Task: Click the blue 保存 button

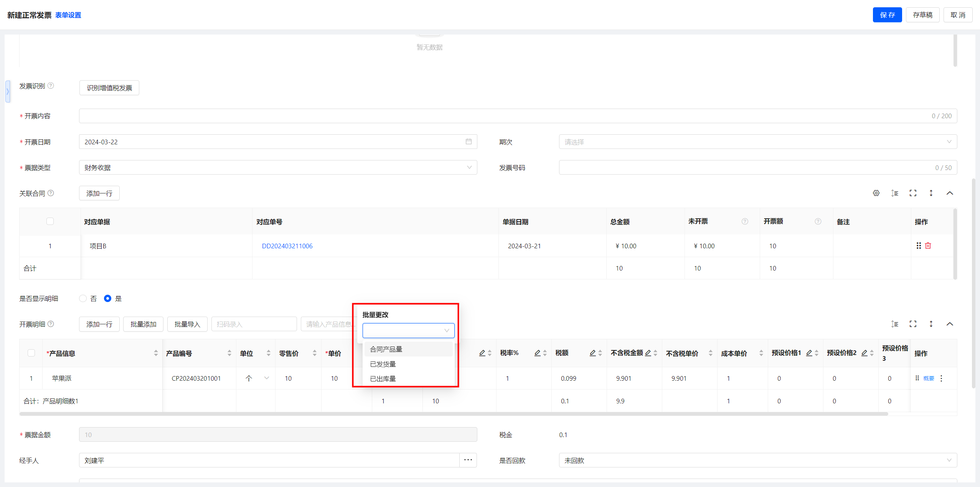Action: [x=887, y=15]
